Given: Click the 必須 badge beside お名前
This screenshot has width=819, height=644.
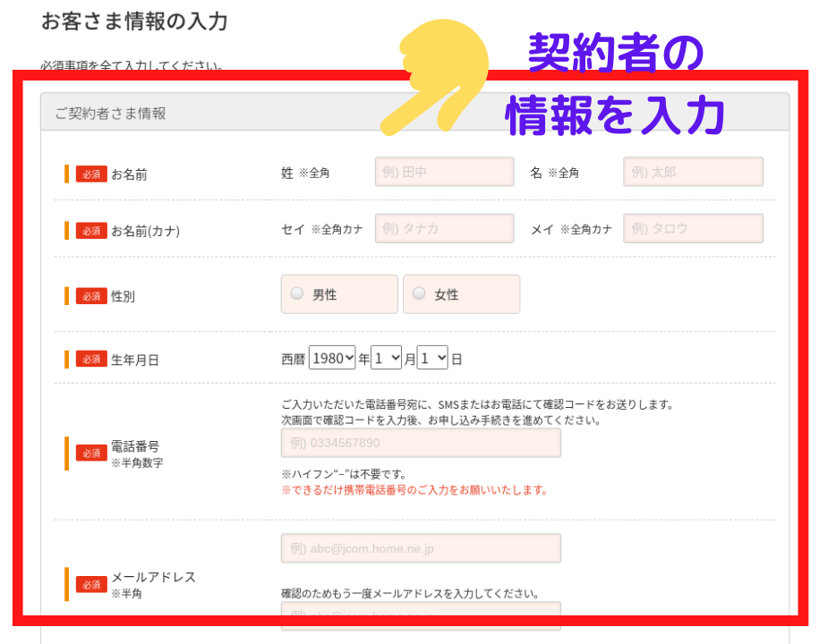Looking at the screenshot, I should point(91,174).
